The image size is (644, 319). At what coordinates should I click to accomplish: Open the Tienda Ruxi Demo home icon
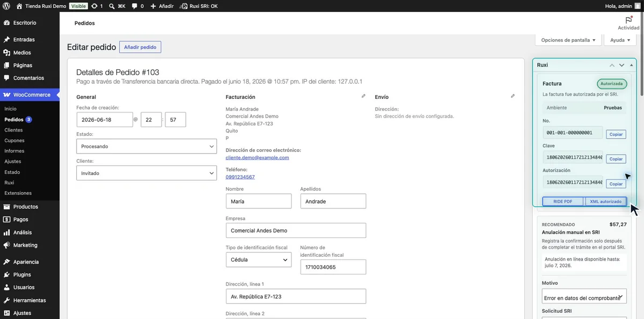click(19, 6)
